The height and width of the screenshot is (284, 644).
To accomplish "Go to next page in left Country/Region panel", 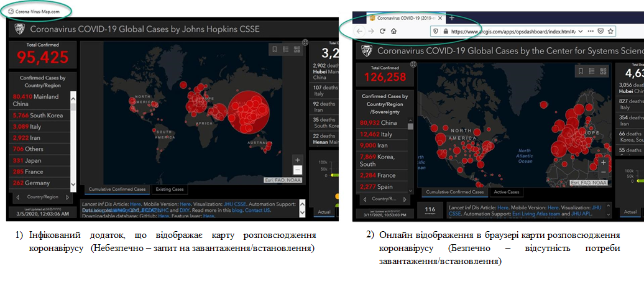I will click(67, 197).
